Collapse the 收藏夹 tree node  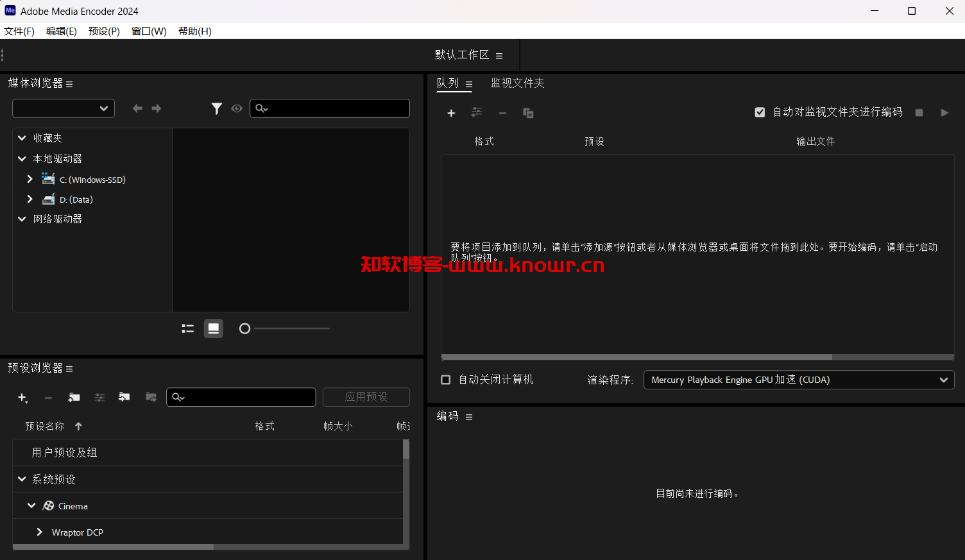point(22,138)
